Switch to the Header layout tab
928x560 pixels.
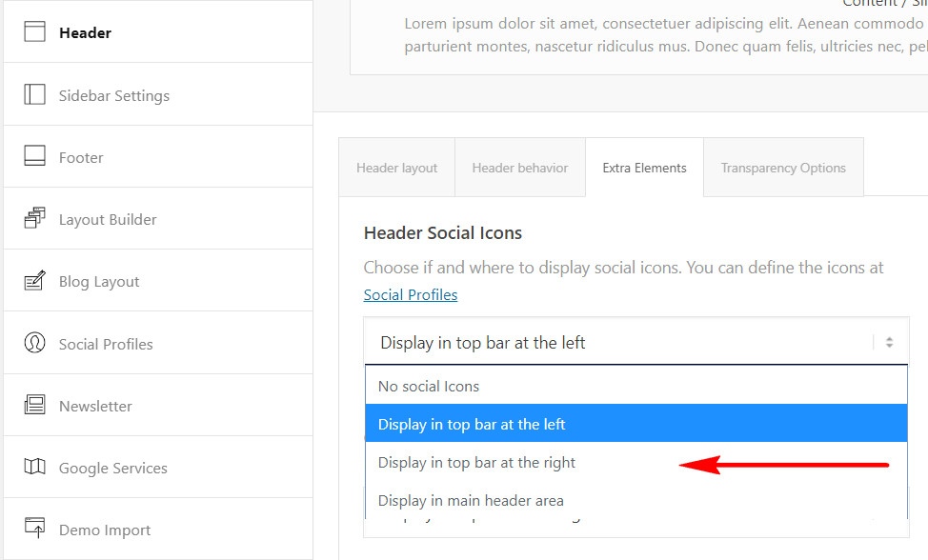tap(396, 168)
